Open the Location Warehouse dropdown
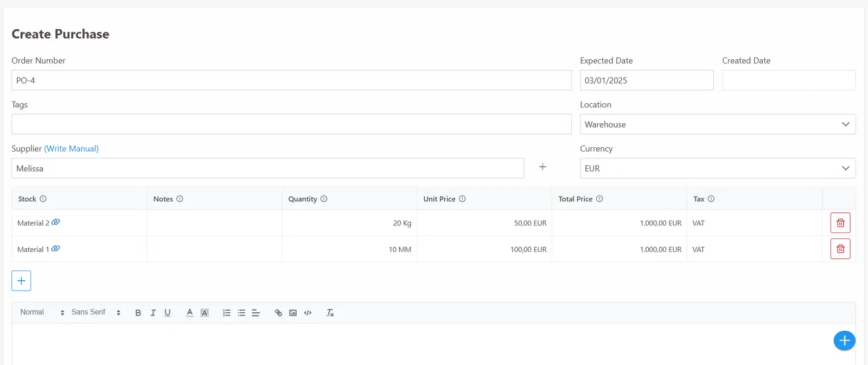 pyautogui.click(x=718, y=124)
